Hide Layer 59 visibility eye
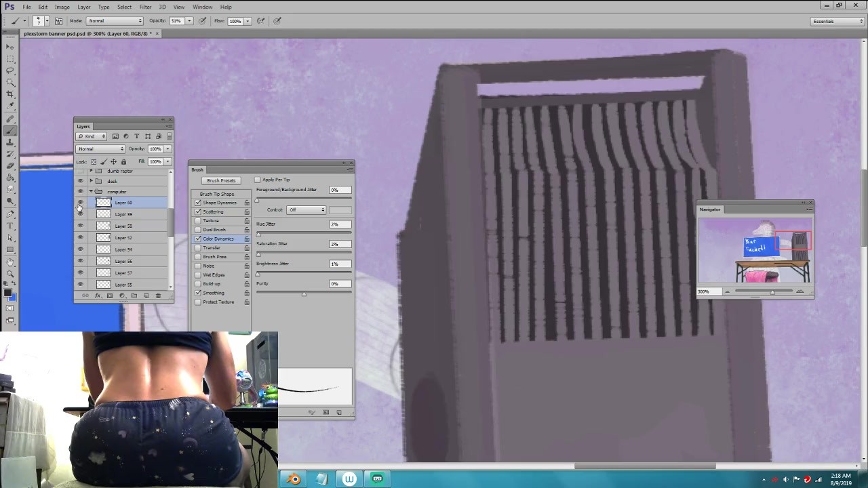The height and width of the screenshot is (488, 868). point(80,214)
